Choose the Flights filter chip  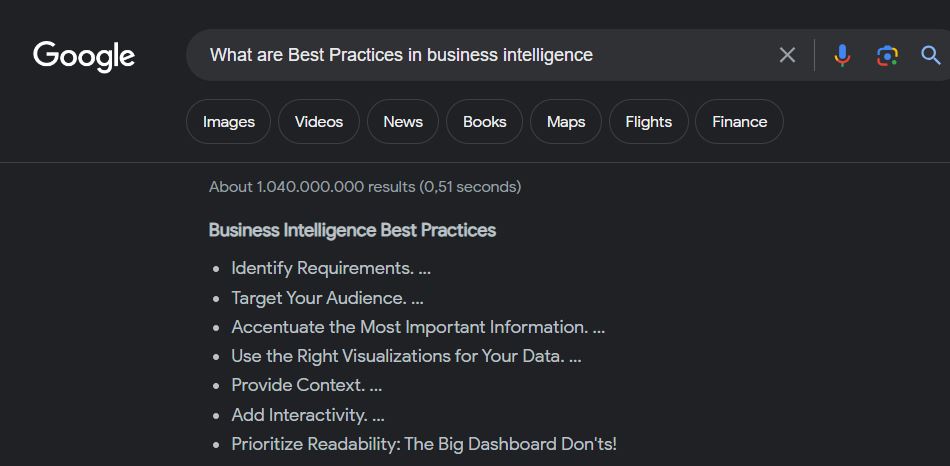click(x=648, y=122)
